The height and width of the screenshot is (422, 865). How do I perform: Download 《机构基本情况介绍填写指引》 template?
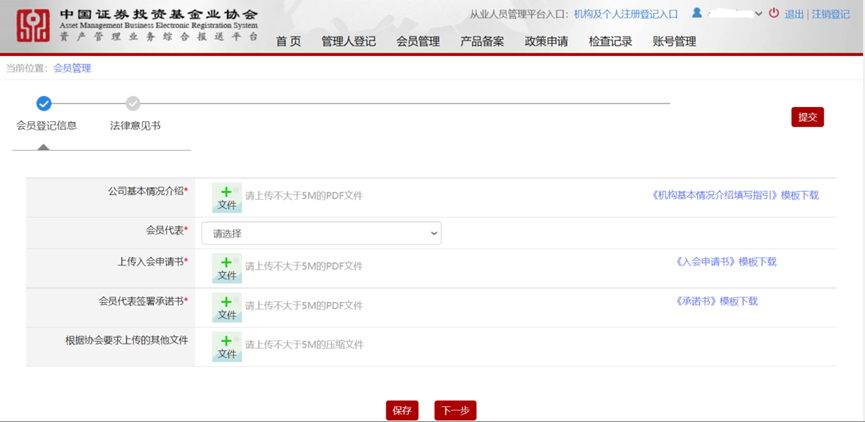(735, 195)
